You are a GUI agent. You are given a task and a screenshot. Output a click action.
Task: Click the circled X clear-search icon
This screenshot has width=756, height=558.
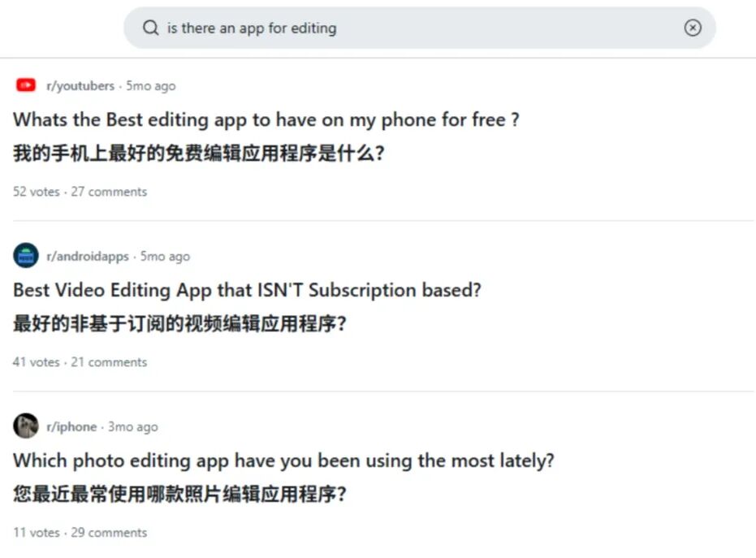coord(693,28)
